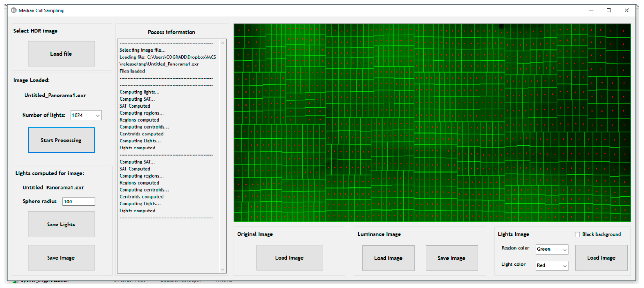Screen dimensions: 644x288
Task: Minimize the Median Cut Sampling window
Action: pyautogui.click(x=591, y=10)
